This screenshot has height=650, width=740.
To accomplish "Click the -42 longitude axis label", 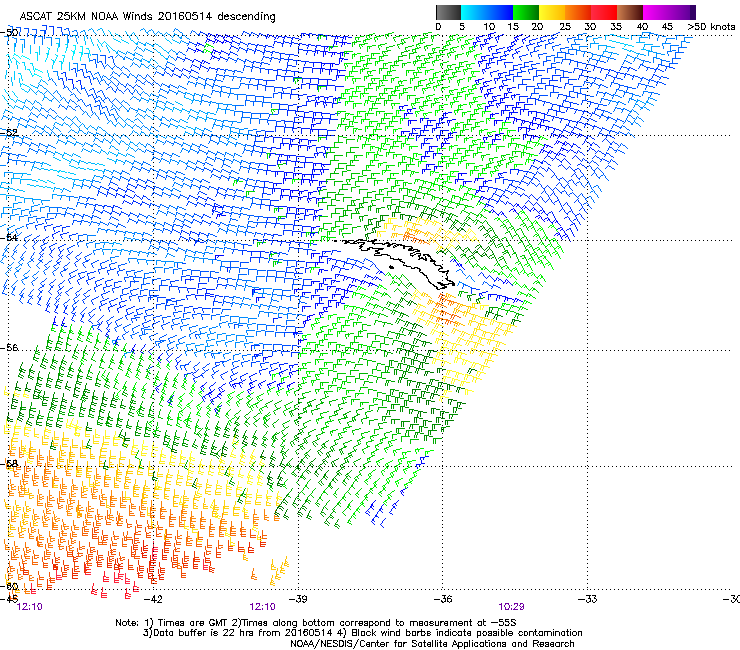I will click(x=152, y=599).
